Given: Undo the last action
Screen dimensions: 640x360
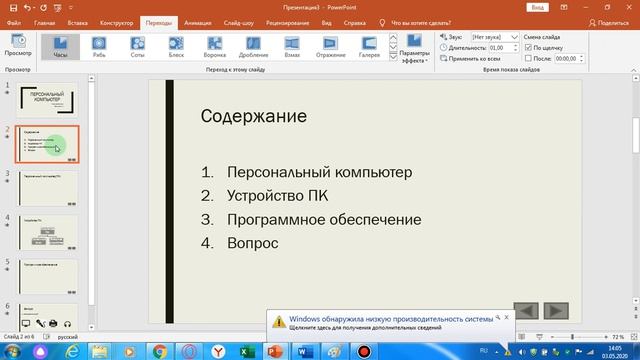Looking at the screenshot, I should [x=27, y=7].
